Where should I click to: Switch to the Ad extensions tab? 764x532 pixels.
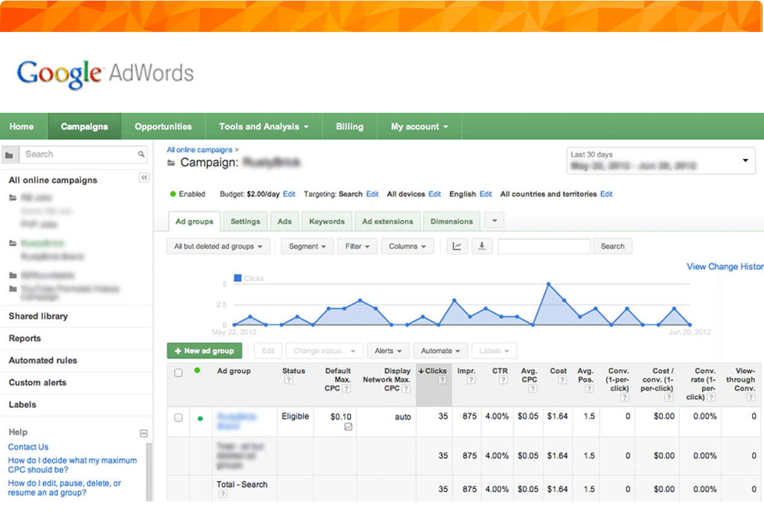(x=387, y=221)
